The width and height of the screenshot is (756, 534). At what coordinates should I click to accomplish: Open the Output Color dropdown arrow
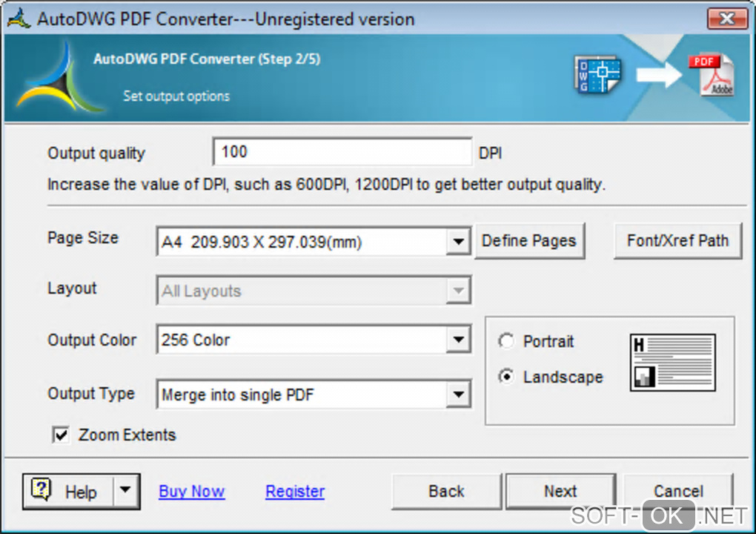click(458, 340)
